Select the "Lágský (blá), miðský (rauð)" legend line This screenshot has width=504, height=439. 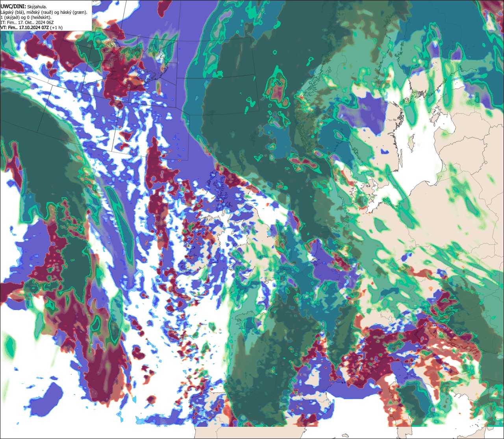[x=44, y=12]
